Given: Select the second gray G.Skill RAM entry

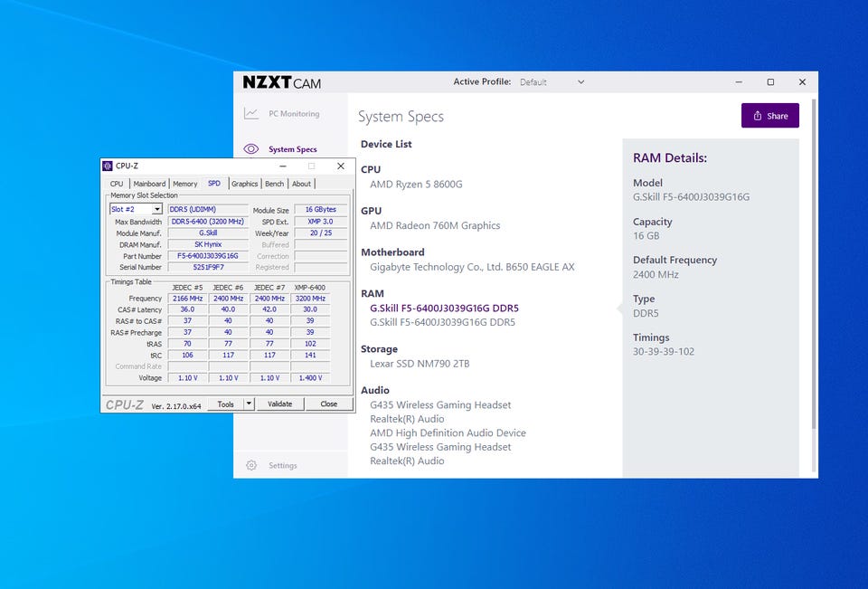Looking at the screenshot, I should point(442,322).
